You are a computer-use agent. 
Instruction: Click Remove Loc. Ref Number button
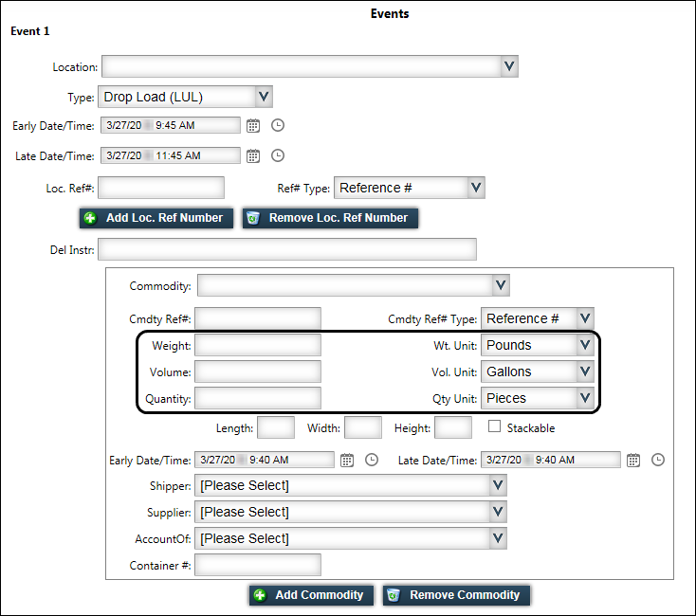pos(330,218)
